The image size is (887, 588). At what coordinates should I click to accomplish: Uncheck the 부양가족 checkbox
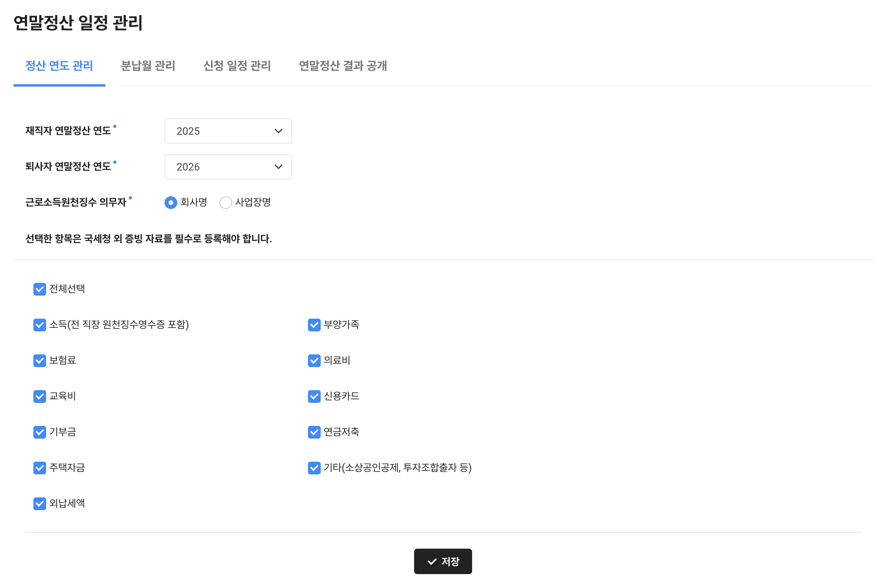pyautogui.click(x=314, y=325)
